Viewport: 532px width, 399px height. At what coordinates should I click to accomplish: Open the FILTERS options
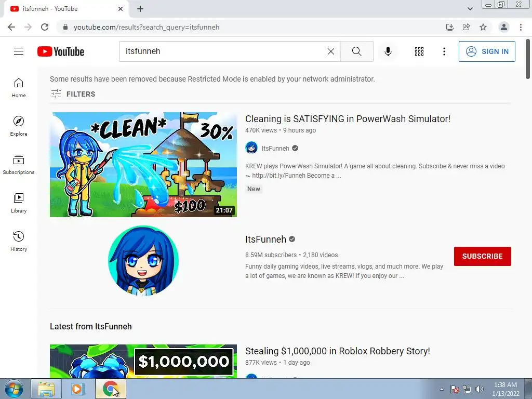click(x=73, y=94)
